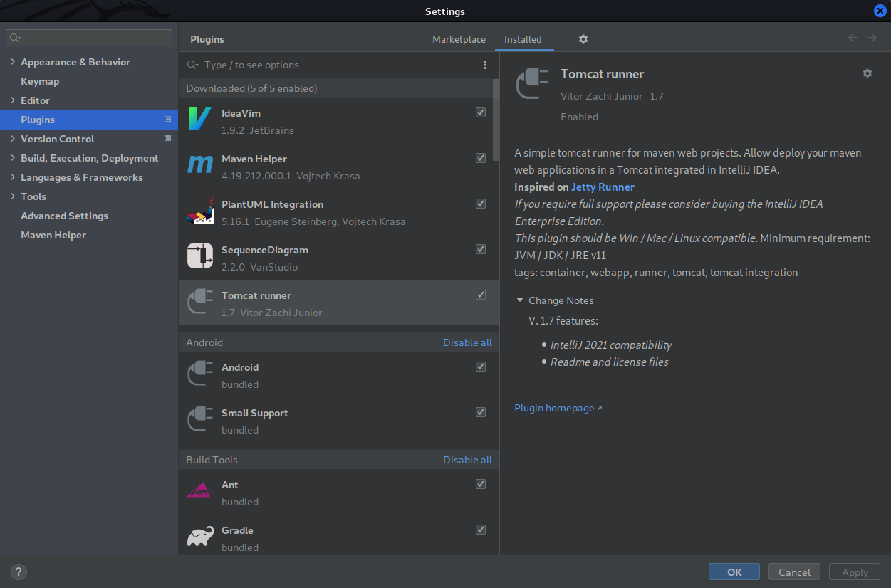Click the Tomcat runner list plug icon
This screenshot has height=588, width=891.
point(200,301)
